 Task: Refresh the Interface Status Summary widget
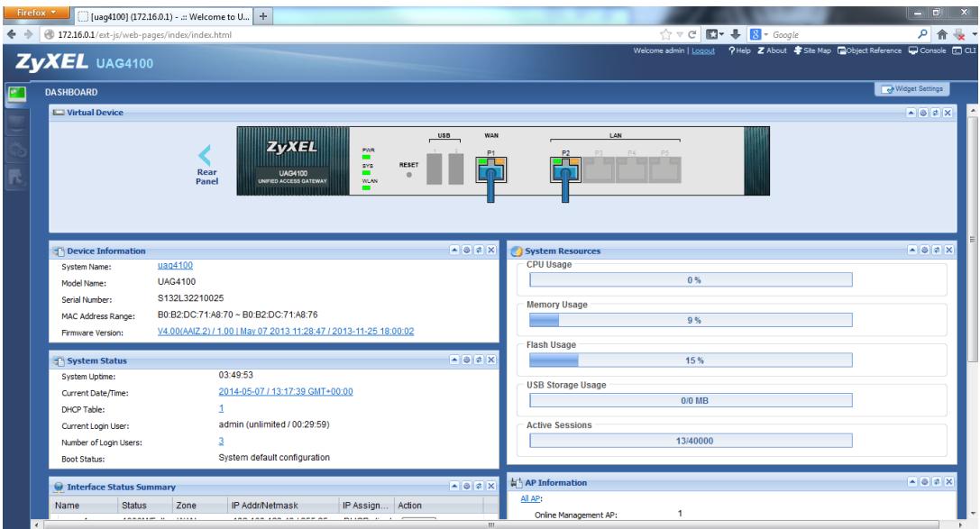pos(479,486)
